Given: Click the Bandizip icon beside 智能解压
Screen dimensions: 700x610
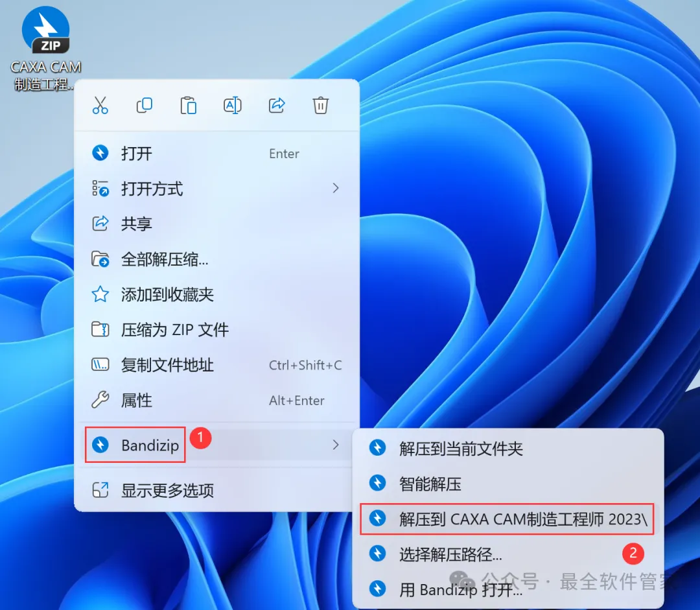Looking at the screenshot, I should click(378, 483).
